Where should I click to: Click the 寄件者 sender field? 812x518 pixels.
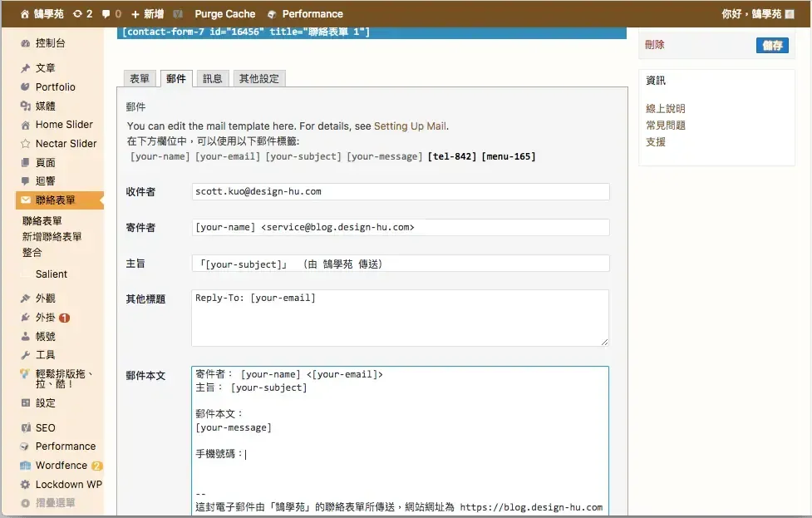(x=401, y=227)
